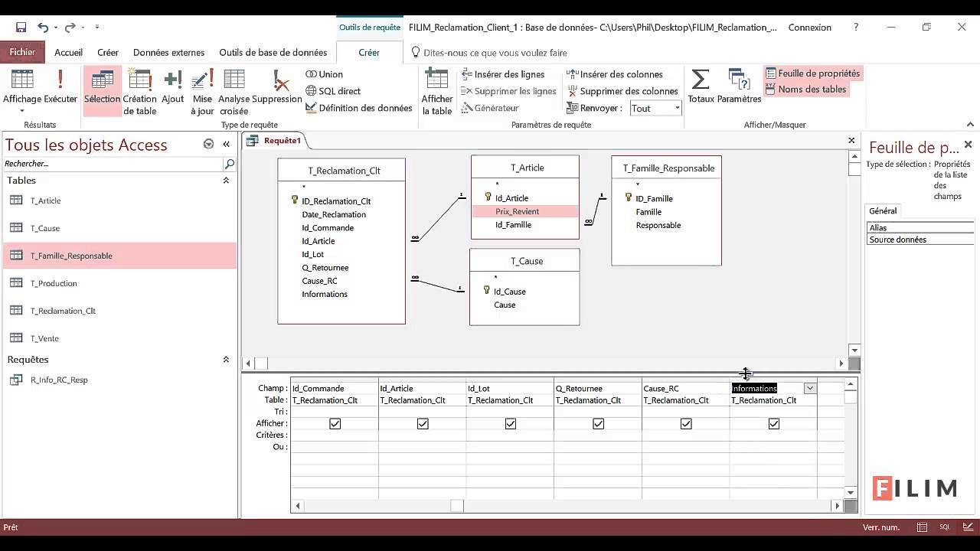This screenshot has width=980, height=551.
Task: Open the Accueil tab
Action: (x=68, y=53)
